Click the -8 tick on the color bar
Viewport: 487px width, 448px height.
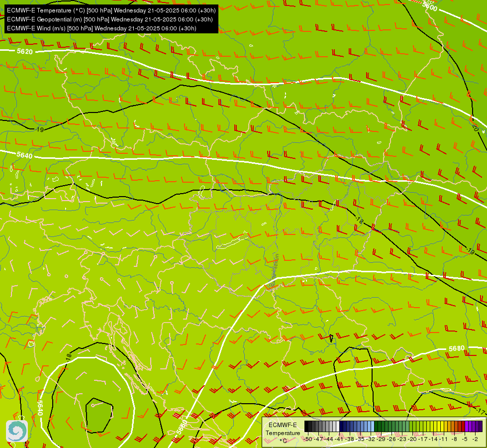coord(454,439)
